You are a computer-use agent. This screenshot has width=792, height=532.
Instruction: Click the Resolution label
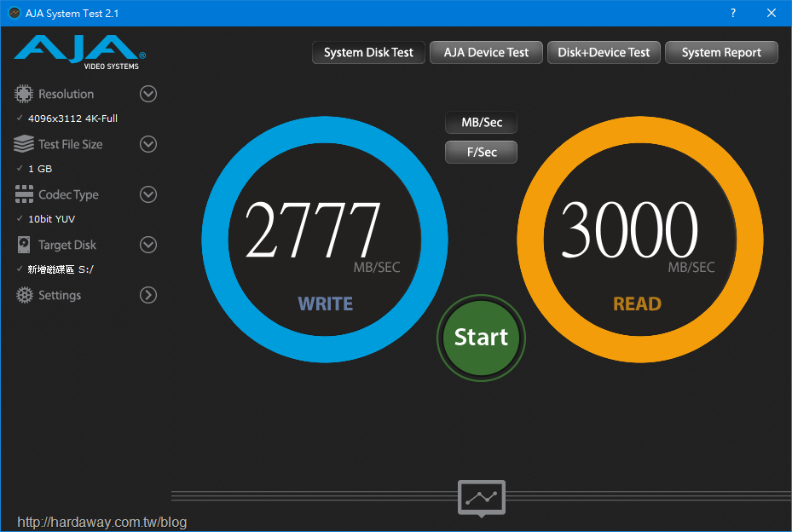(x=66, y=94)
